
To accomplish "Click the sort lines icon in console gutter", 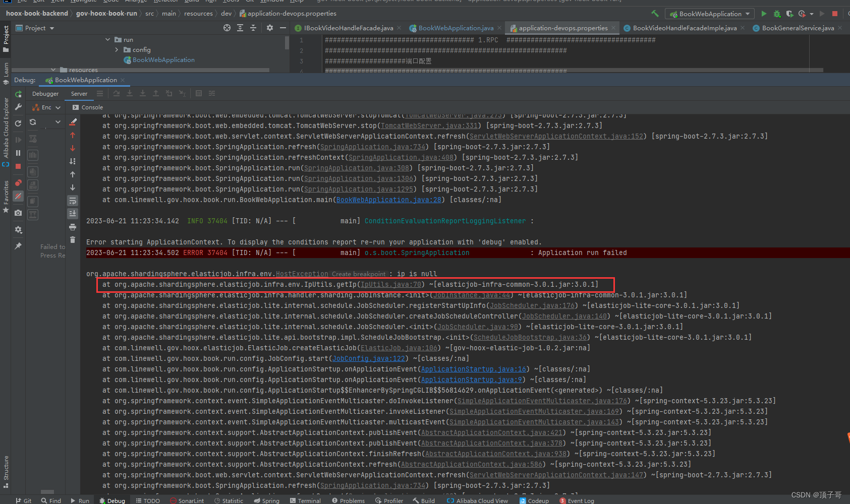I will (73, 161).
